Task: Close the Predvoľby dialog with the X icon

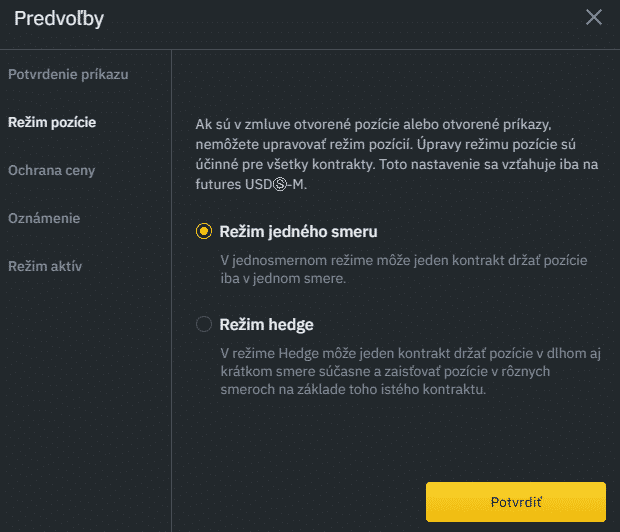Action: point(594,18)
